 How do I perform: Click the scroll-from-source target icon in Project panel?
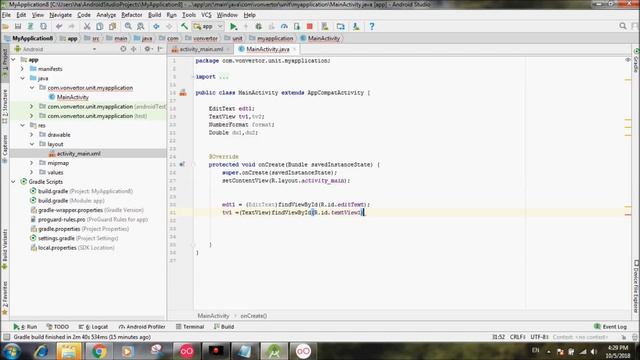click(123, 49)
